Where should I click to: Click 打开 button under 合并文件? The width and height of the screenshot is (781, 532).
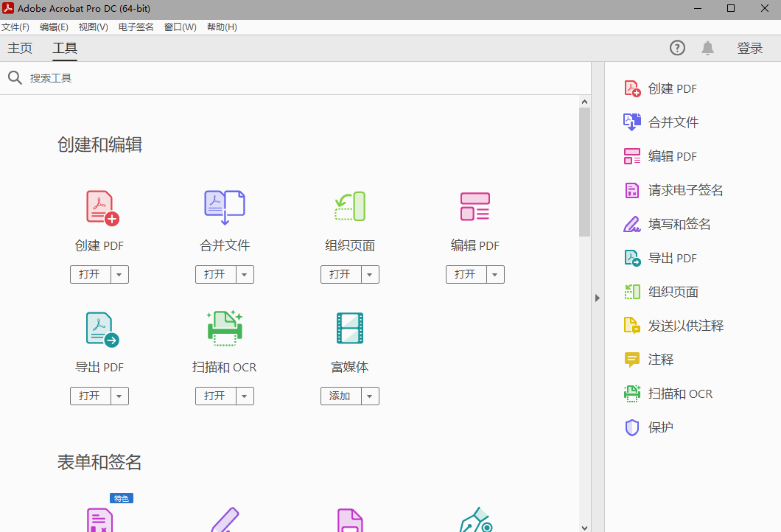pyautogui.click(x=216, y=274)
